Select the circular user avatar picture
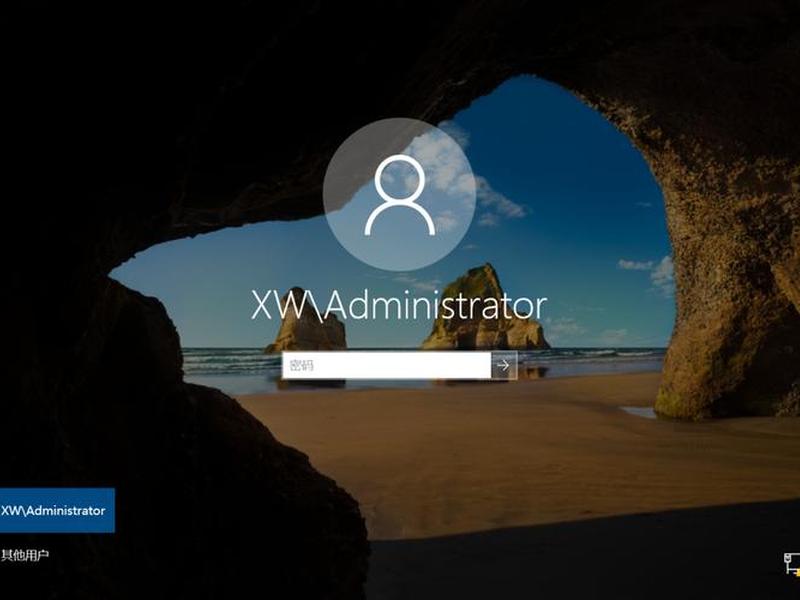This screenshot has width=800, height=600. point(399,194)
